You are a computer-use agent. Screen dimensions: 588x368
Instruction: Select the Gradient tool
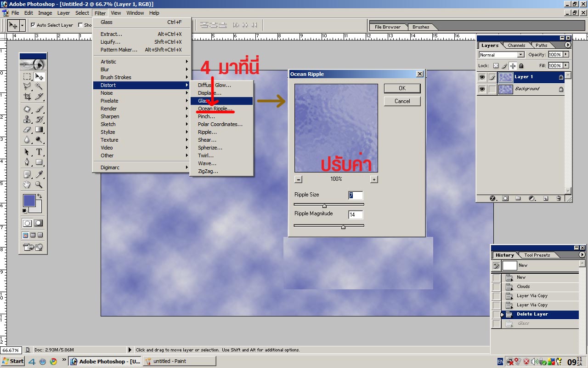[40, 130]
